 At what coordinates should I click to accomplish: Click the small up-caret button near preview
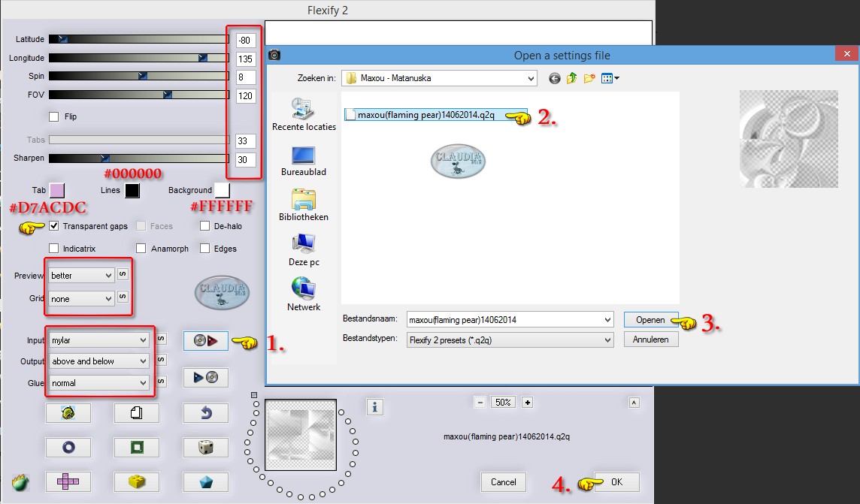[x=634, y=403]
